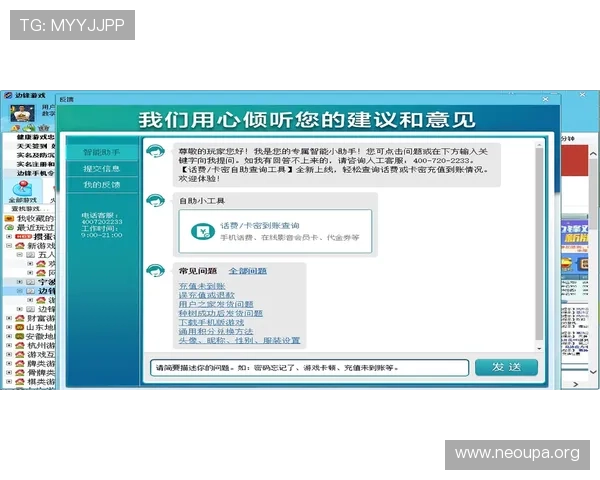Expand the 宁波 tree node
The width and height of the screenshot is (600, 480).
click(x=20, y=282)
